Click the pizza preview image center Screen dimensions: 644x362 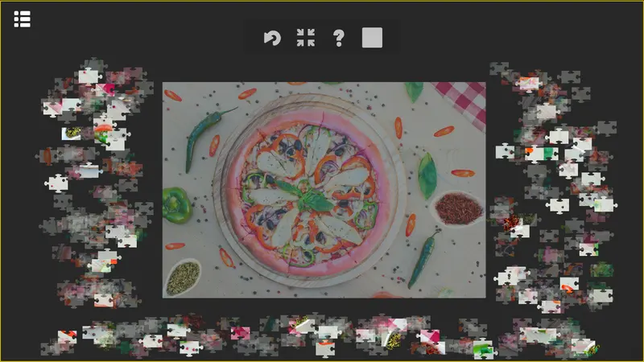point(324,190)
